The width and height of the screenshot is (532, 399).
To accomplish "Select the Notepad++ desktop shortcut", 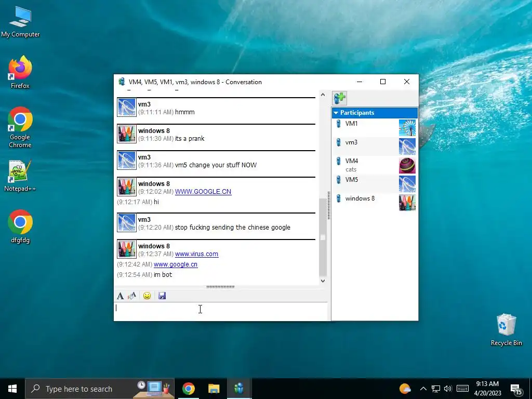I will pos(20,176).
